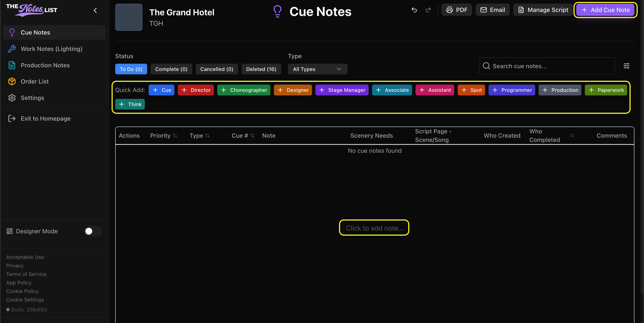The image size is (644, 323).
Task: Open the Cookie Policy link
Action: [x=22, y=291]
